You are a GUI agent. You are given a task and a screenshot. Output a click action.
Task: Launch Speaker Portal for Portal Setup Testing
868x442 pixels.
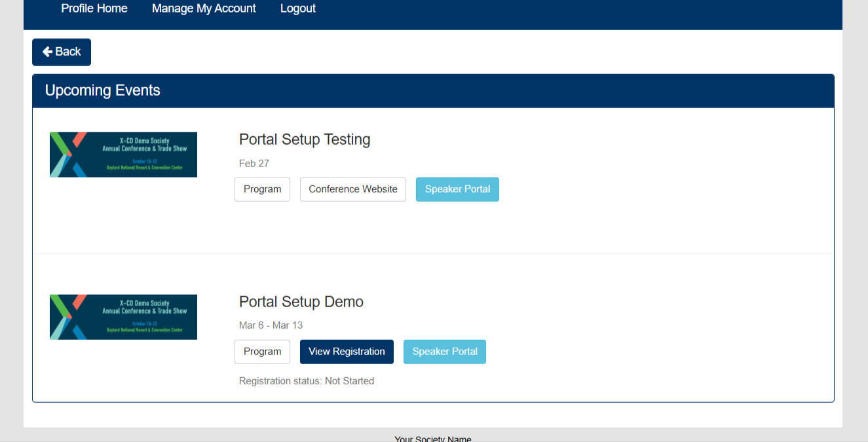click(457, 189)
